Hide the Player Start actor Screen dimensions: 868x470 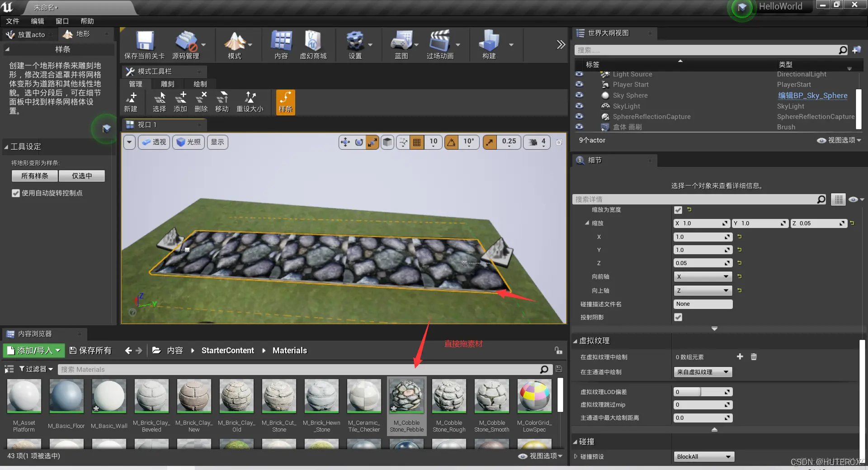coord(579,84)
